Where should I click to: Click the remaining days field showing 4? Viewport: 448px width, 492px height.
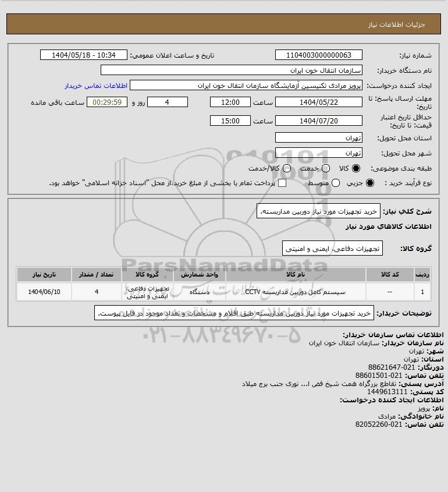pos(168,102)
